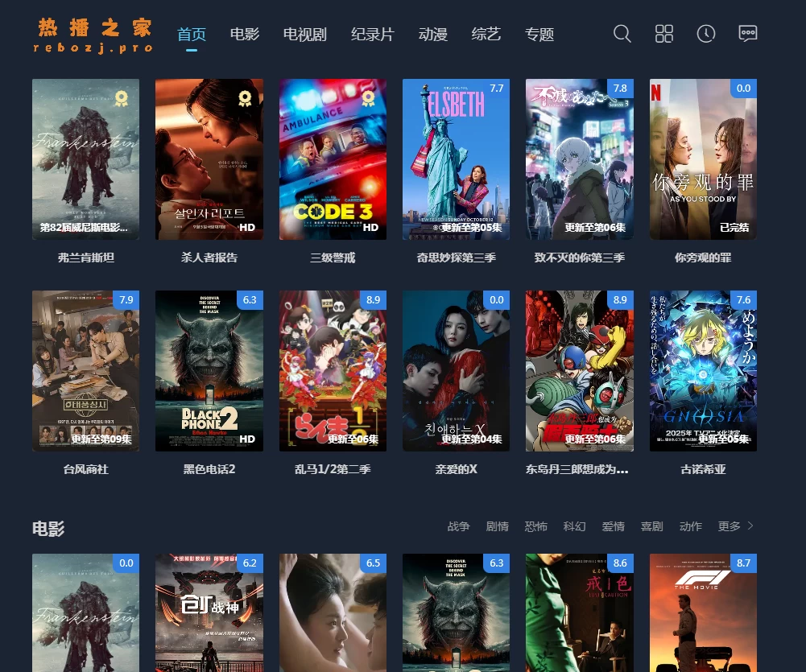This screenshot has height=672, width=806.
Task: Open the 电视剧 navigation tab
Action: click(304, 35)
